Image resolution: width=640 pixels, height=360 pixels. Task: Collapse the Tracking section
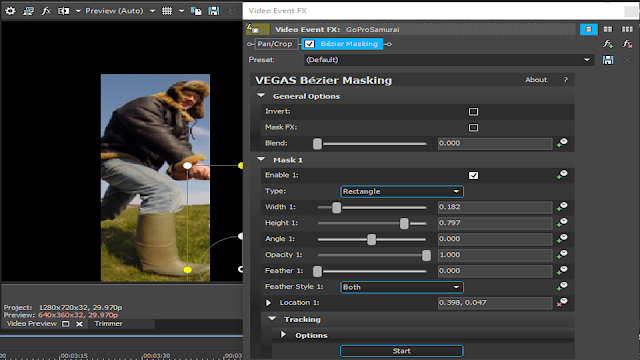(272, 319)
